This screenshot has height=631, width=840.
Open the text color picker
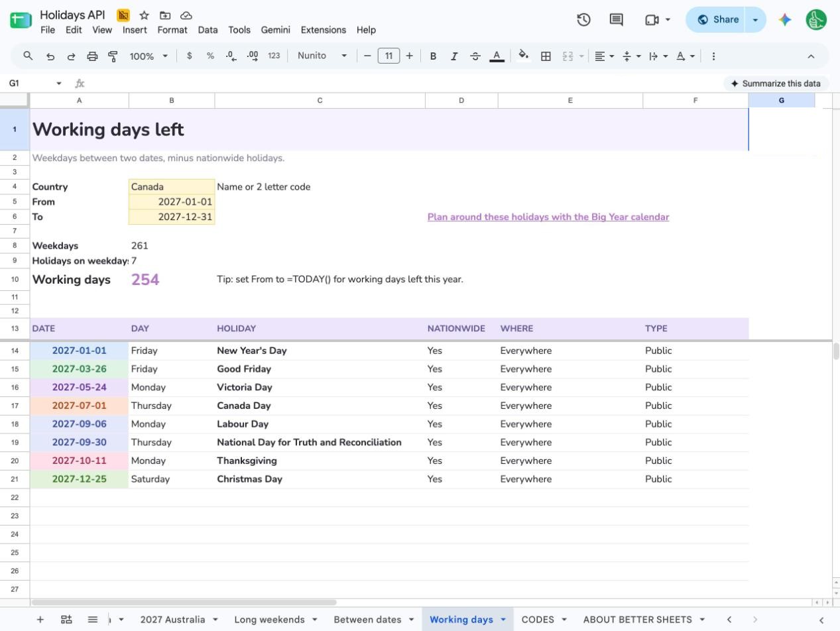(x=497, y=56)
